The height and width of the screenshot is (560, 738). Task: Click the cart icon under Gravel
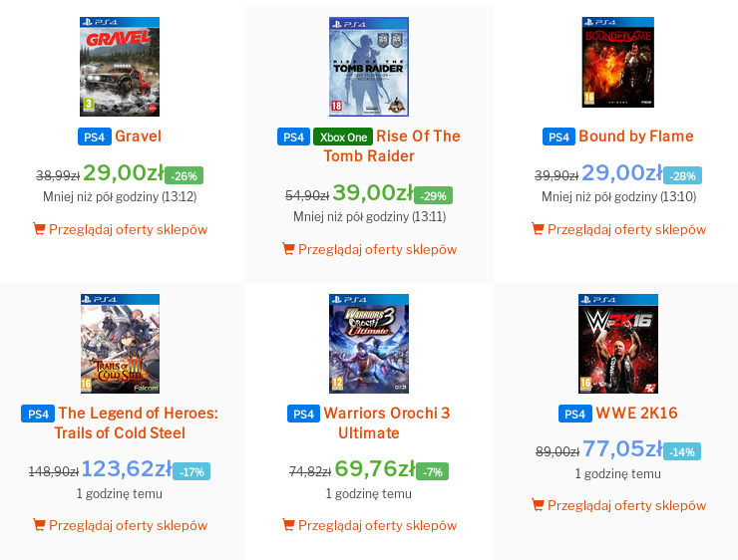pos(39,229)
